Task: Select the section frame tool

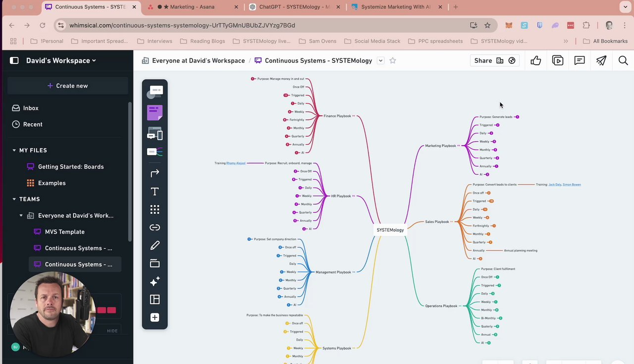Action: pos(155,263)
